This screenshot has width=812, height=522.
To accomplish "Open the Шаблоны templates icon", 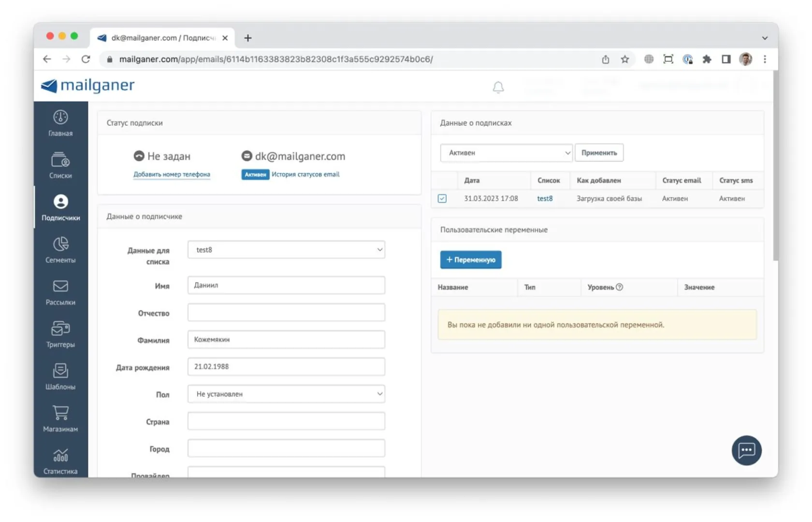I will [x=60, y=371].
